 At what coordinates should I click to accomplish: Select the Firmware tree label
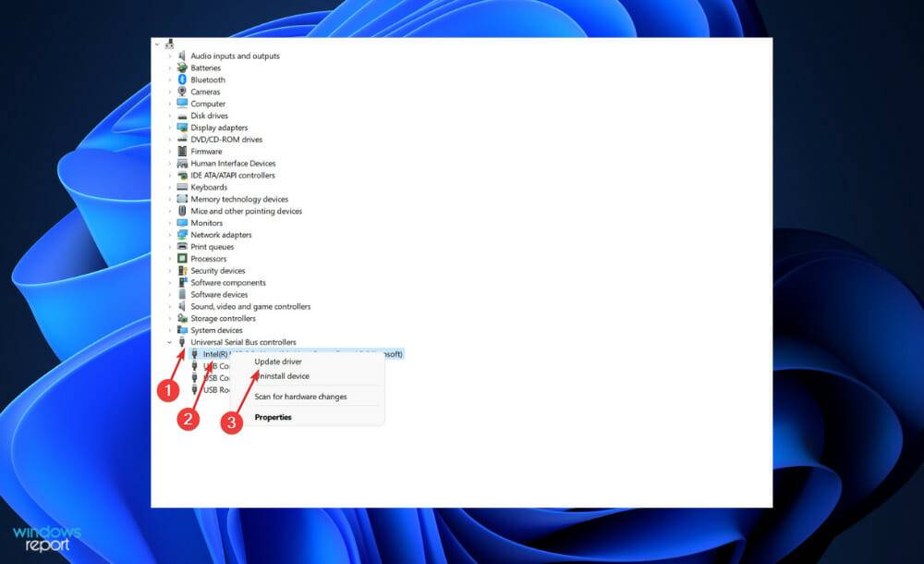pyautogui.click(x=206, y=151)
